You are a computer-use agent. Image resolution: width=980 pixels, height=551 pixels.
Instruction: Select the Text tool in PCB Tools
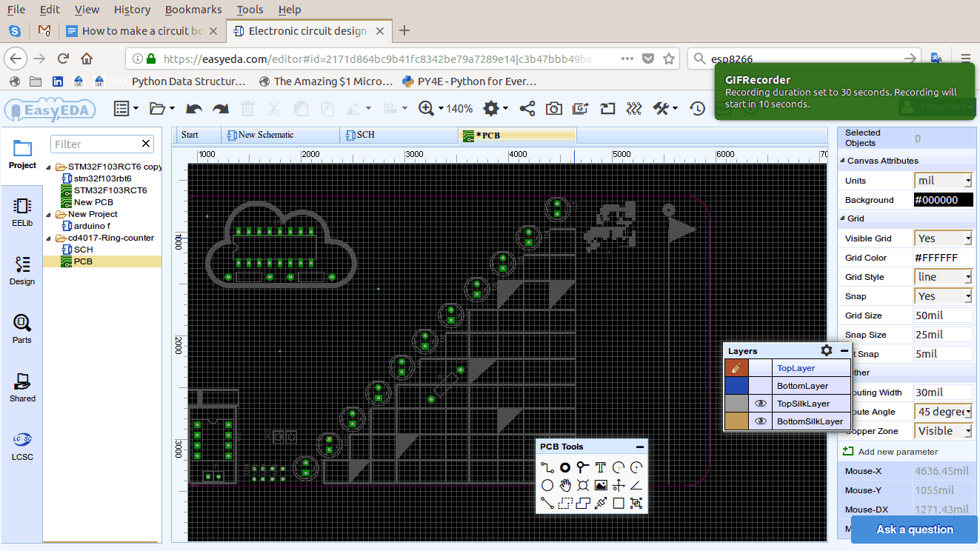600,467
